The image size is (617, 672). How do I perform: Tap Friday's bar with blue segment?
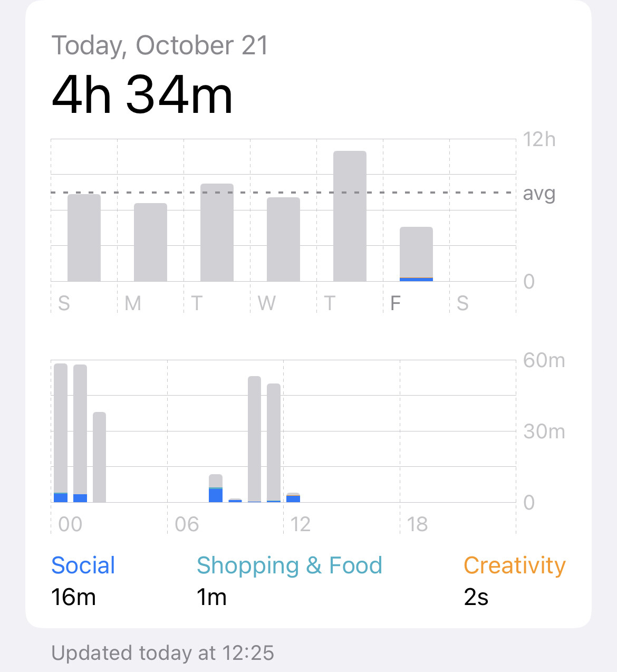(x=416, y=254)
